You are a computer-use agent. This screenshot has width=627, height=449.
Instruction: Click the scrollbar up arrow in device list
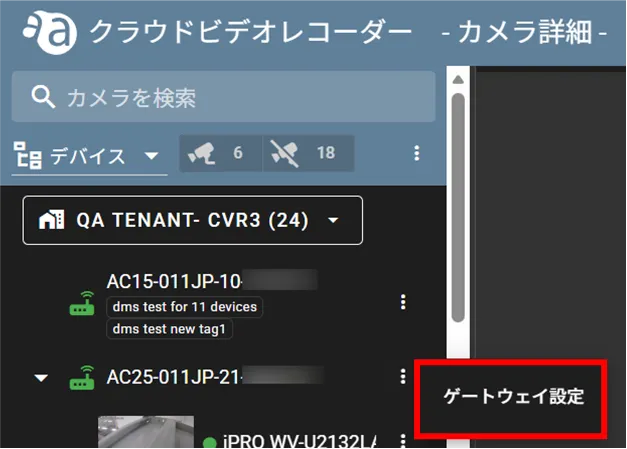point(458,80)
